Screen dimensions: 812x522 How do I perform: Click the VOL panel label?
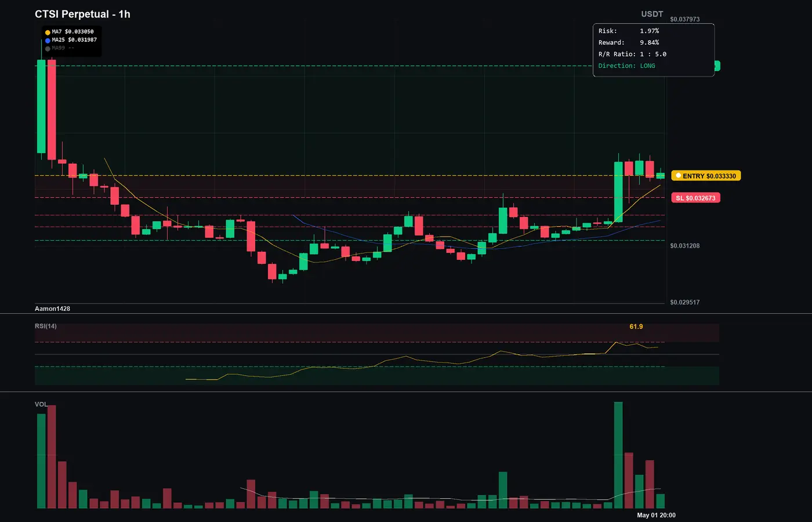click(41, 404)
